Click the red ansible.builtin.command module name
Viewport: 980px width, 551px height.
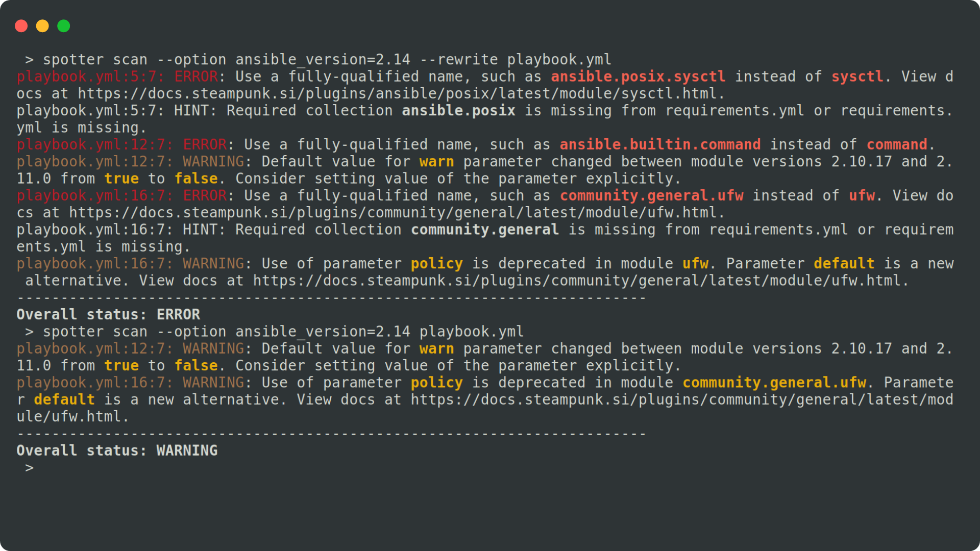pos(660,145)
